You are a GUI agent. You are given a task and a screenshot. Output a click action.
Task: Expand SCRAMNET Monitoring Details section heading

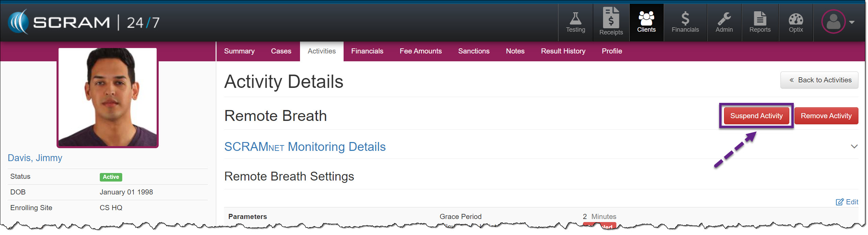305,147
